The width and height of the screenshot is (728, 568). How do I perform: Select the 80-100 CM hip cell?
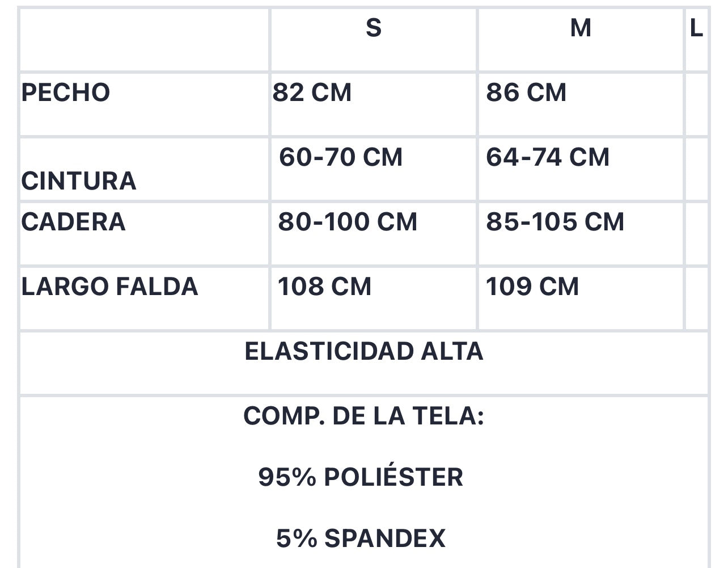(x=374, y=234)
